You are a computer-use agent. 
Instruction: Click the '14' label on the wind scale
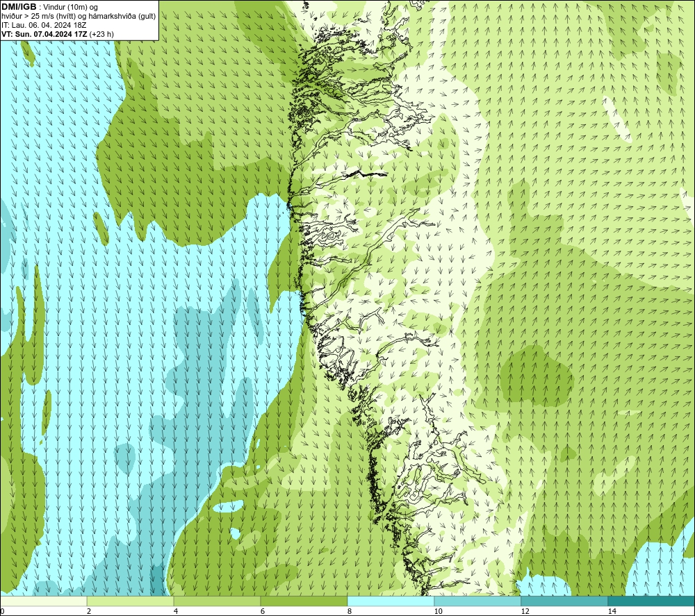coord(612,611)
